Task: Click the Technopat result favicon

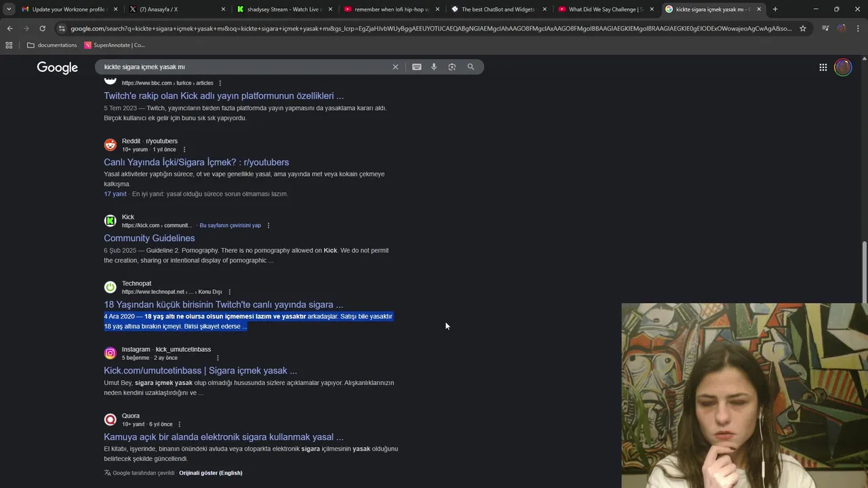Action: tap(110, 287)
